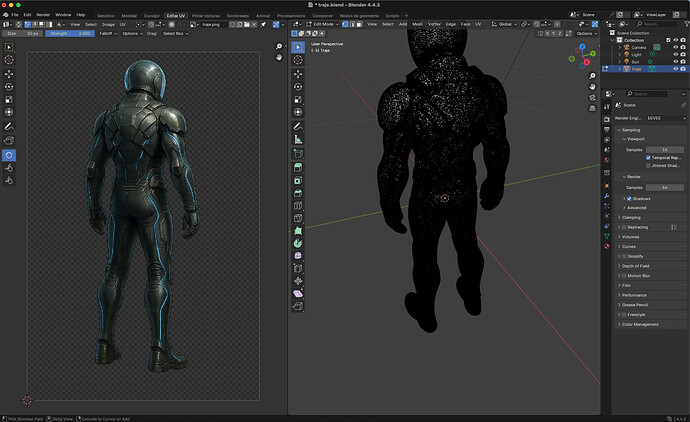The height and width of the screenshot is (422, 690).
Task: Expand the Clamping panel
Action: (x=629, y=217)
